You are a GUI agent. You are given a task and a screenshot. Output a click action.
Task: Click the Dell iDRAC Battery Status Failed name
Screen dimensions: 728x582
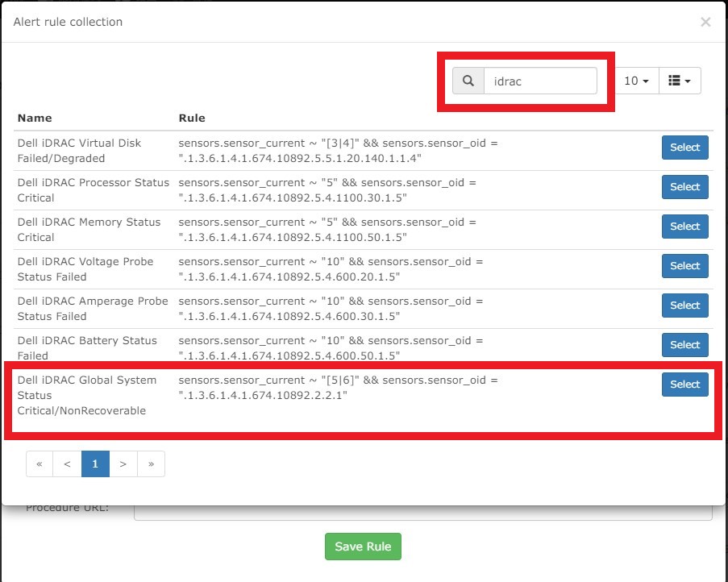click(87, 347)
